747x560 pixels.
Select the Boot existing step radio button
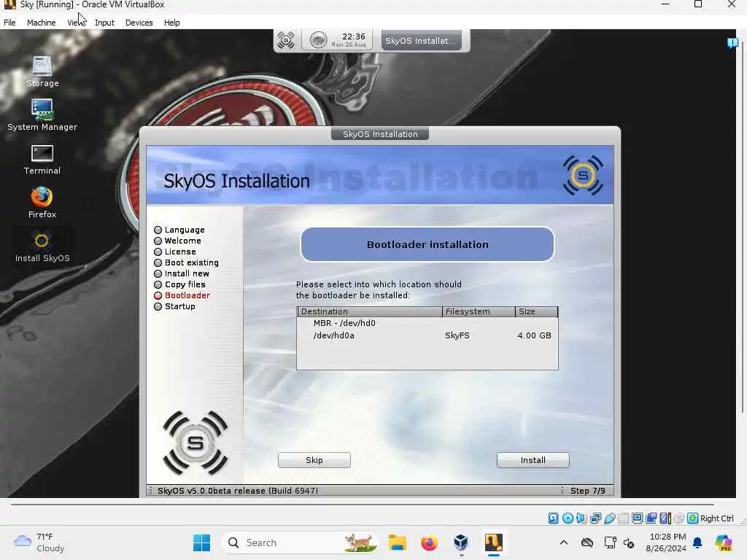[158, 262]
